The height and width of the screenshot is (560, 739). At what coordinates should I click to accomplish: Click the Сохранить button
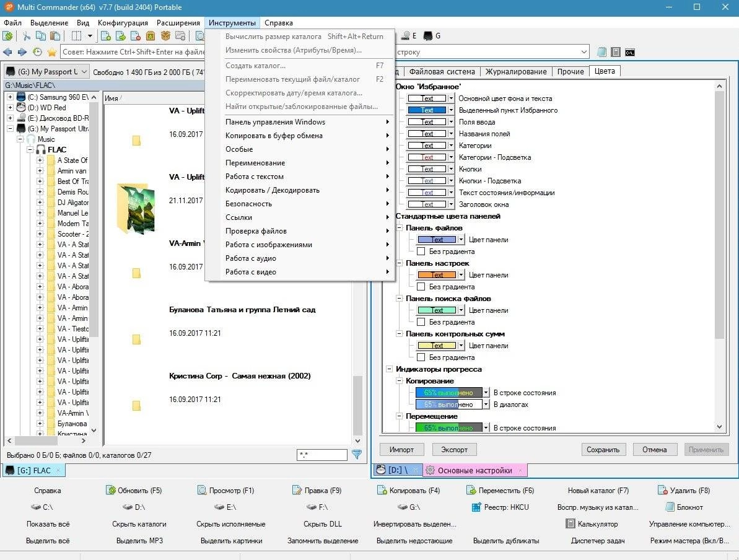[603, 450]
